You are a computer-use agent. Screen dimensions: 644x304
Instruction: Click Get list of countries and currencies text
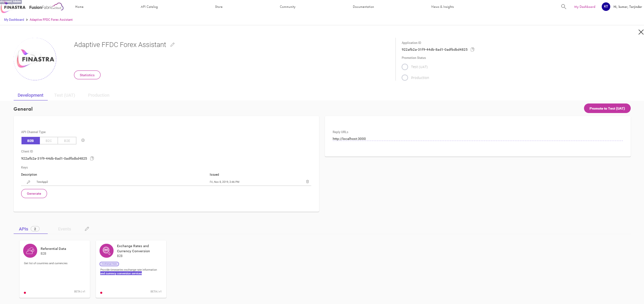(46, 263)
